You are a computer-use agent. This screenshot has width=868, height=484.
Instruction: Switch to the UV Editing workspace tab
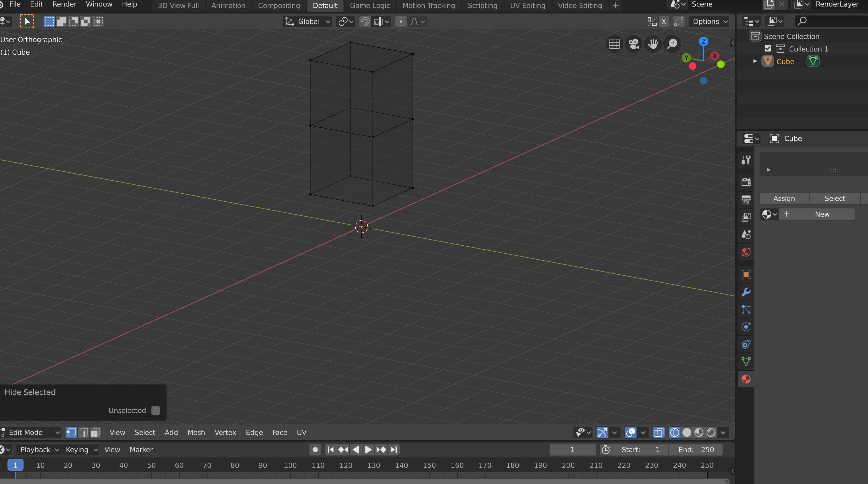coord(528,5)
